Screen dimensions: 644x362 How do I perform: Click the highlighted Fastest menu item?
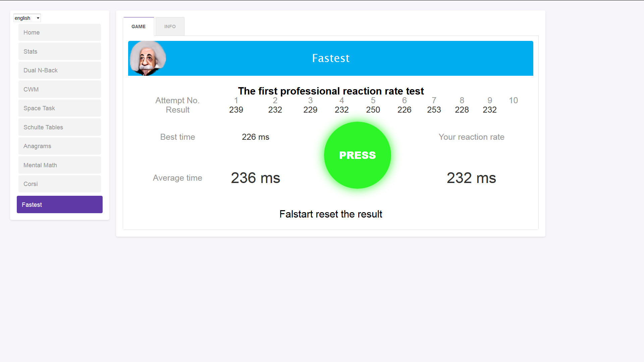[x=59, y=205]
